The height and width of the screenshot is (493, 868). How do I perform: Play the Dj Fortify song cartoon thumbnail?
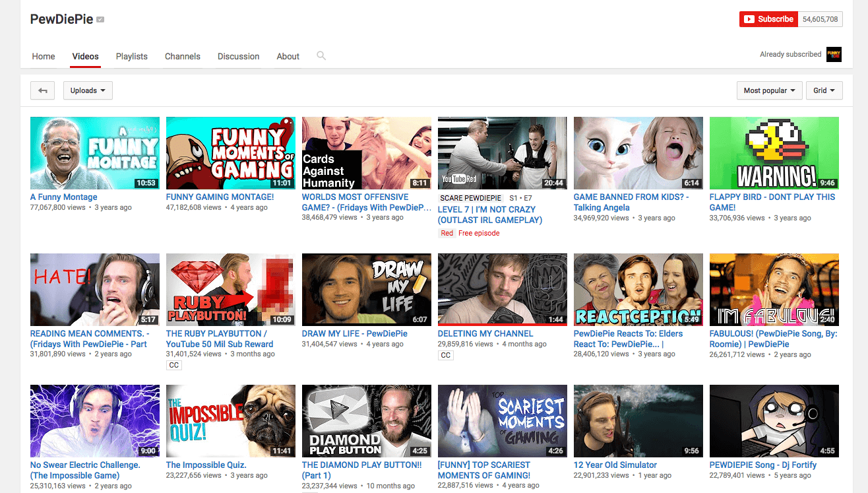pos(774,421)
